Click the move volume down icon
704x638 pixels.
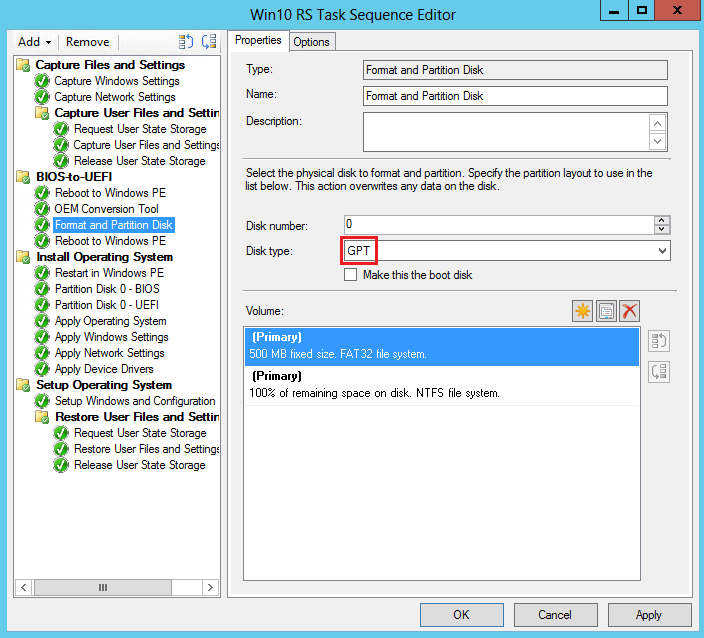[x=658, y=372]
